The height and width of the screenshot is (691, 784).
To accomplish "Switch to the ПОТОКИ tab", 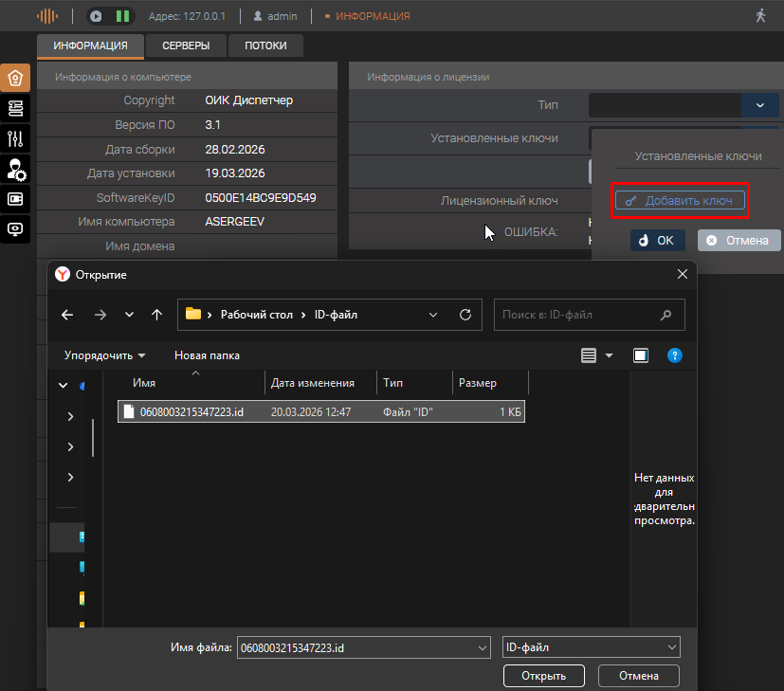I will (x=265, y=46).
